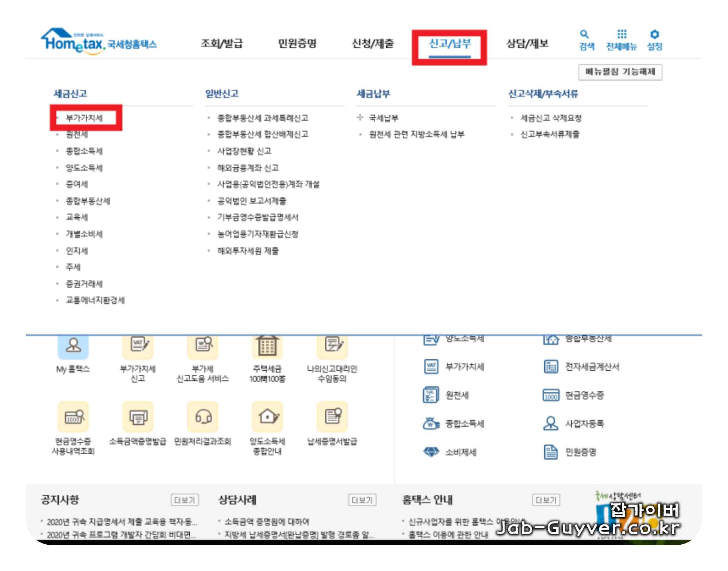728x571 pixels.
Task: Click 더보기 next to 공지사항
Action: point(184,500)
